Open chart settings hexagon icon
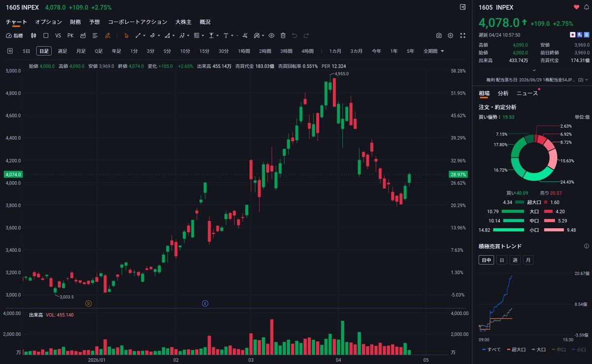Screen dimensions: 592x364 tap(450, 36)
